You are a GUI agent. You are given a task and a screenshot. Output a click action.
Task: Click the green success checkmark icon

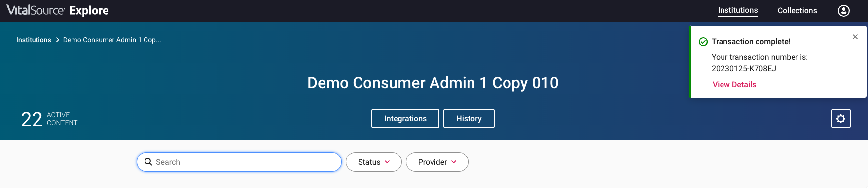(703, 42)
